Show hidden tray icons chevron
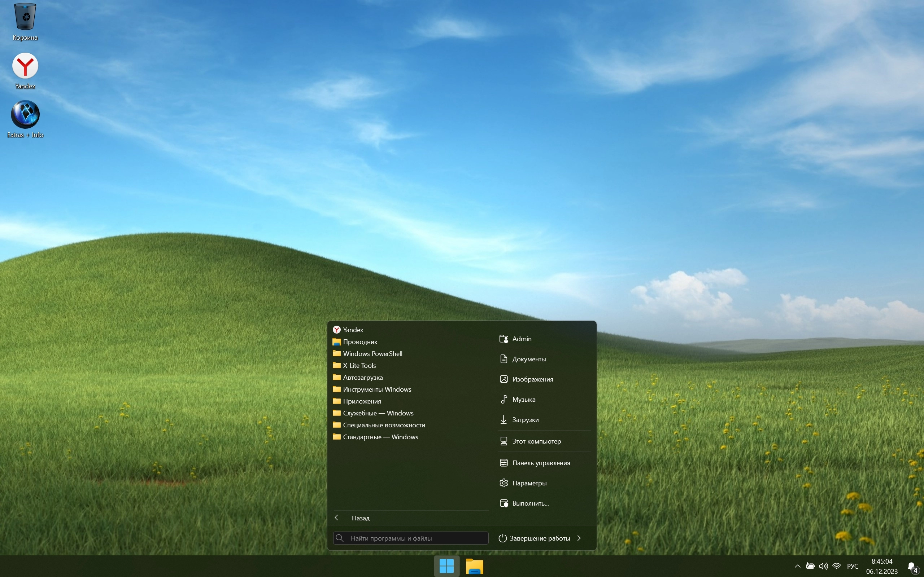 (797, 566)
